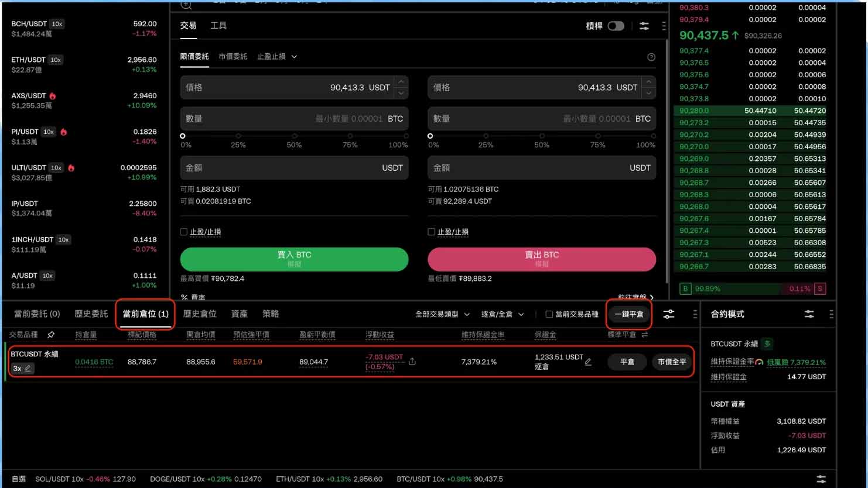Expand the 止盈止損 order type dropdown
Image resolution: width=868 pixels, height=488 pixels.
(x=277, y=57)
